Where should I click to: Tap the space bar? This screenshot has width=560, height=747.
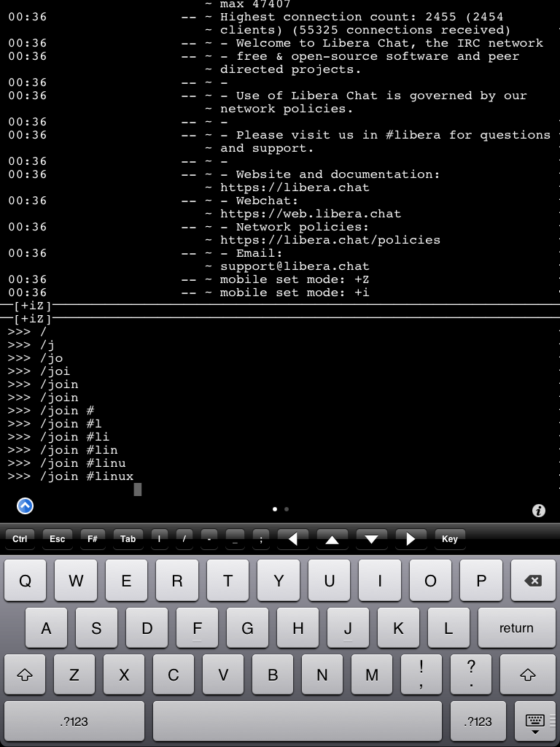(297, 721)
